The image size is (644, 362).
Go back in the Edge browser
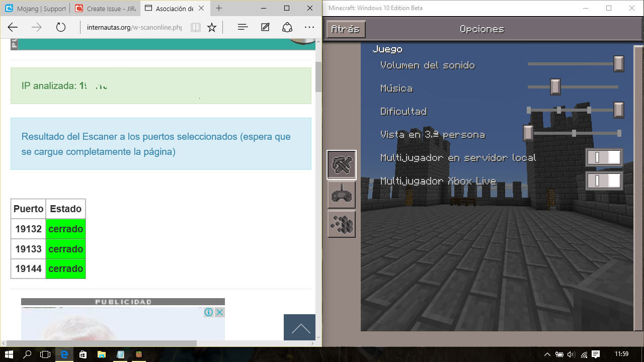point(13,27)
